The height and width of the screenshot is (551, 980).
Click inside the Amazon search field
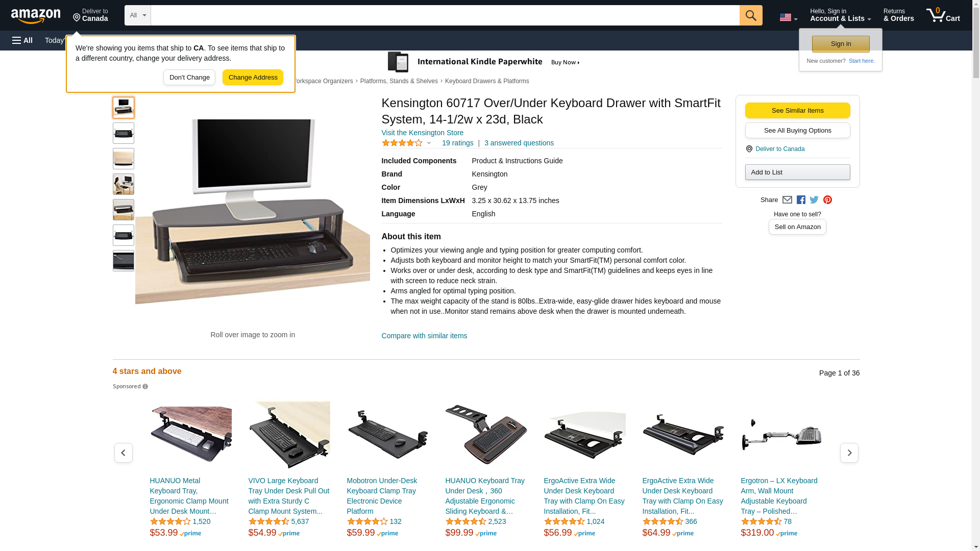(445, 15)
